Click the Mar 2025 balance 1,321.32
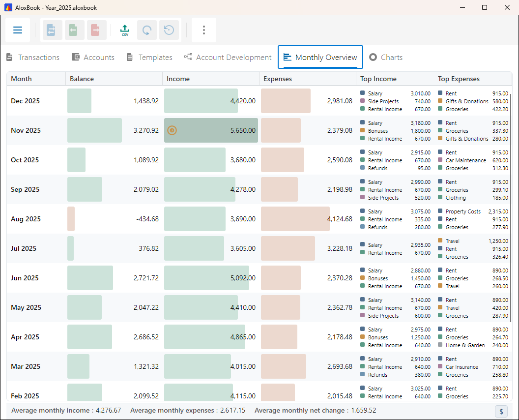Image resolution: width=519 pixels, height=420 pixels. (146, 366)
